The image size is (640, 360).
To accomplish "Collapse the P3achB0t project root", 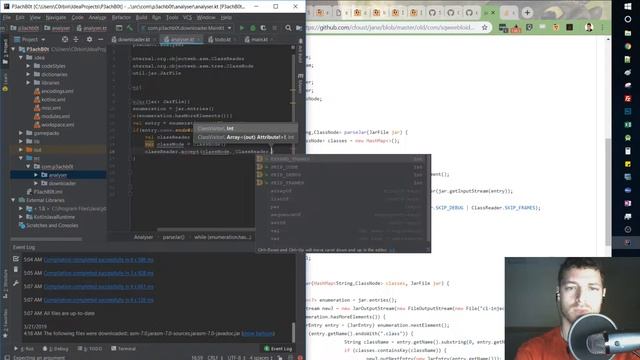I will [13, 49].
